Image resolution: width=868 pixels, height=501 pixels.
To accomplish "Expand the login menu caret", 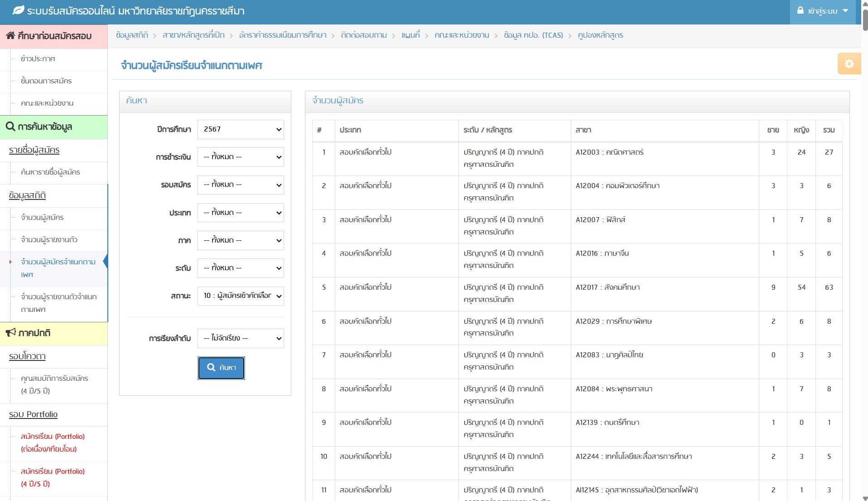I will (x=845, y=11).
